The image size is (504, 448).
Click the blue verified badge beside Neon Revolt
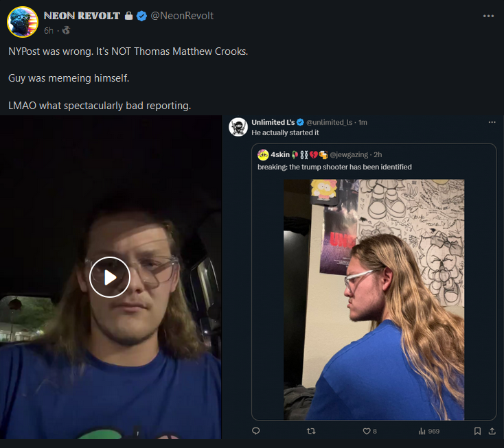point(141,16)
